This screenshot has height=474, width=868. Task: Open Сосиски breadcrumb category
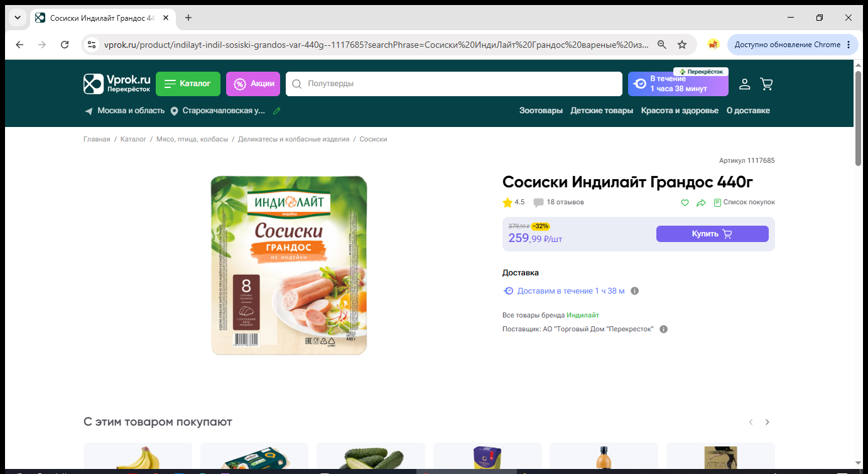click(373, 139)
